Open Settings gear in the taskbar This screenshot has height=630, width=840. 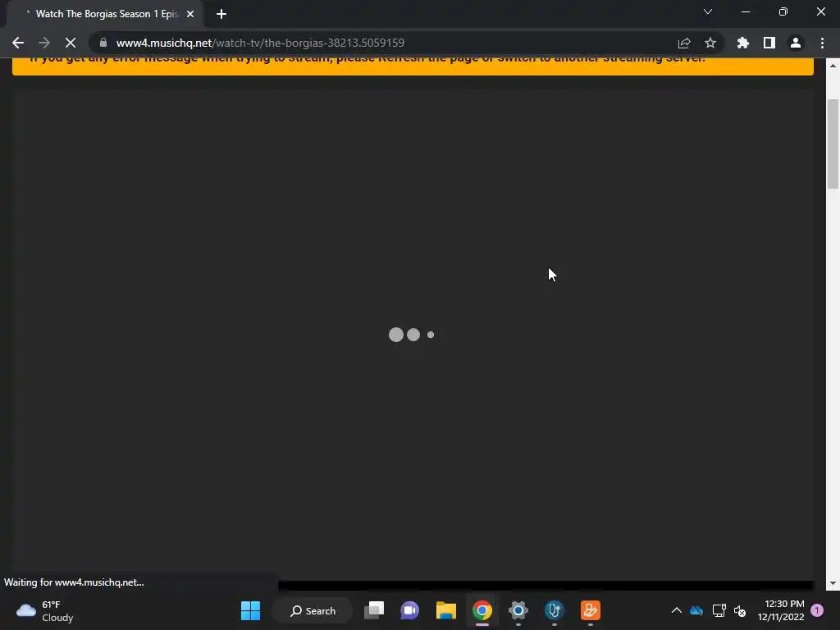[518, 610]
